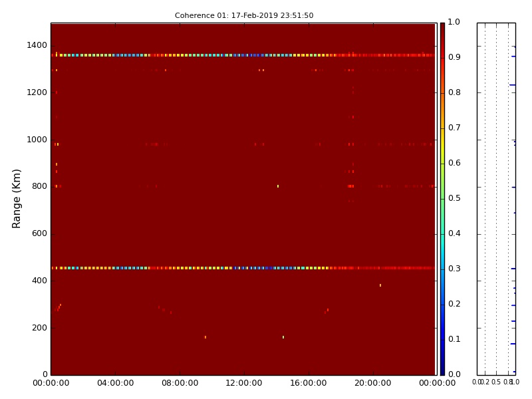Click the colorbar 0.7 scale label
This screenshot has height=399, width=532.
pyautogui.click(x=454, y=128)
